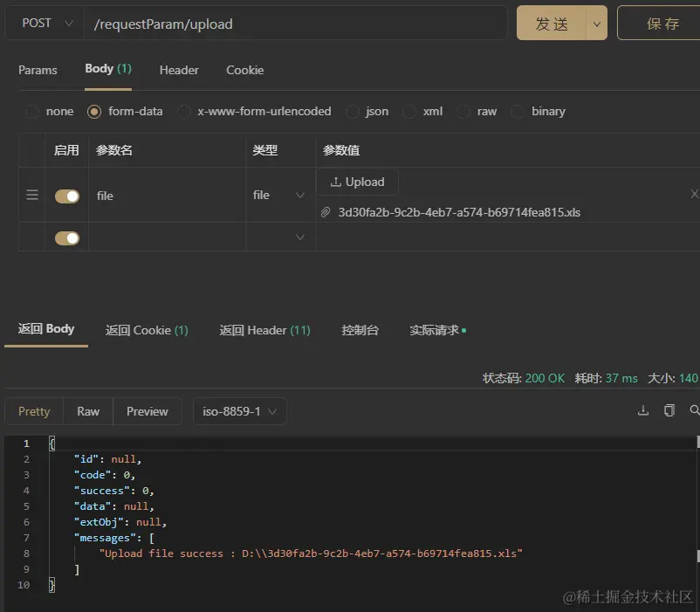Disable the toggle on the file parameter row
Screen dimensions: 700x612
click(x=66, y=196)
